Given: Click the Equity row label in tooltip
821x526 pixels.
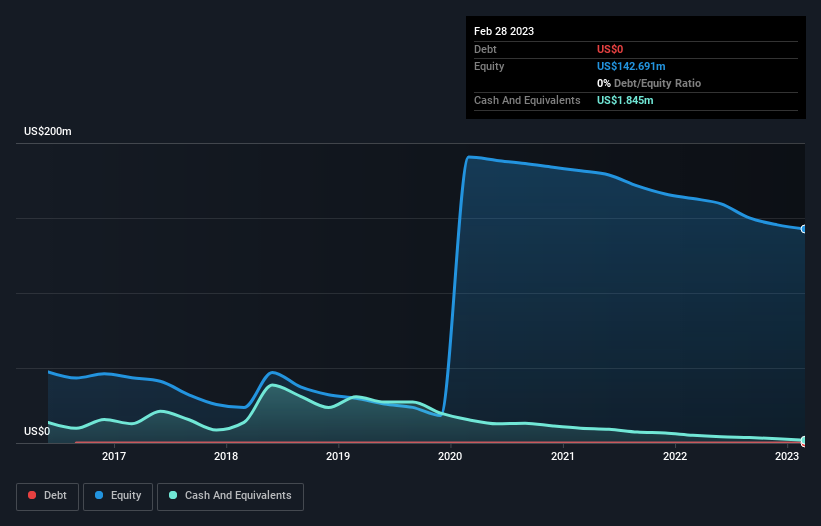Looking at the screenshot, I should [x=489, y=66].
